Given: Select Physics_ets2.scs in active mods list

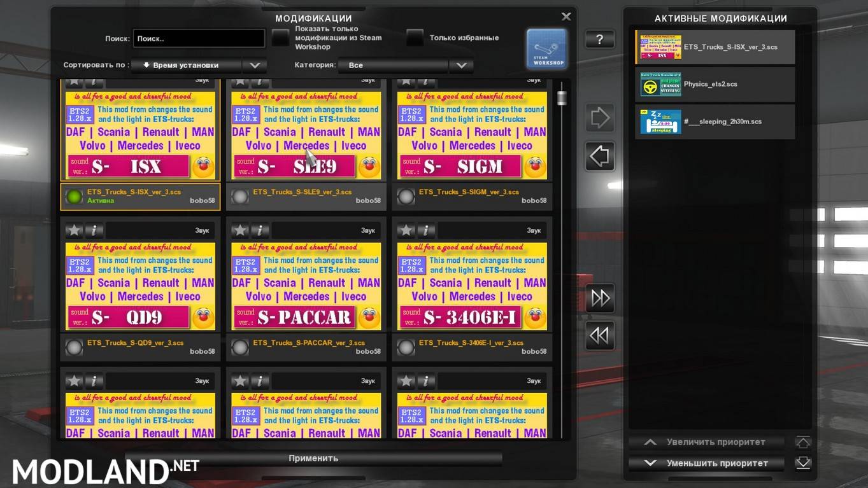Looking at the screenshot, I should (715, 84).
